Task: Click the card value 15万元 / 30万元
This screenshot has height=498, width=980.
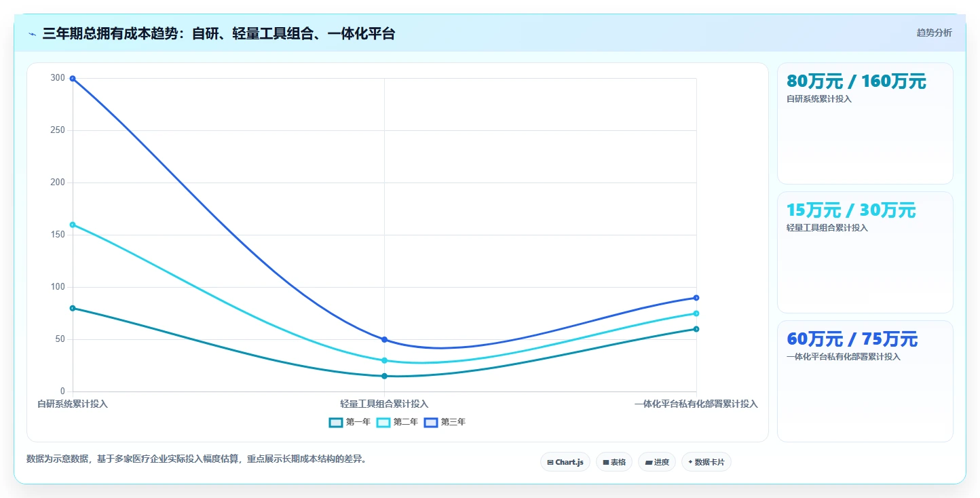Action: [851, 210]
